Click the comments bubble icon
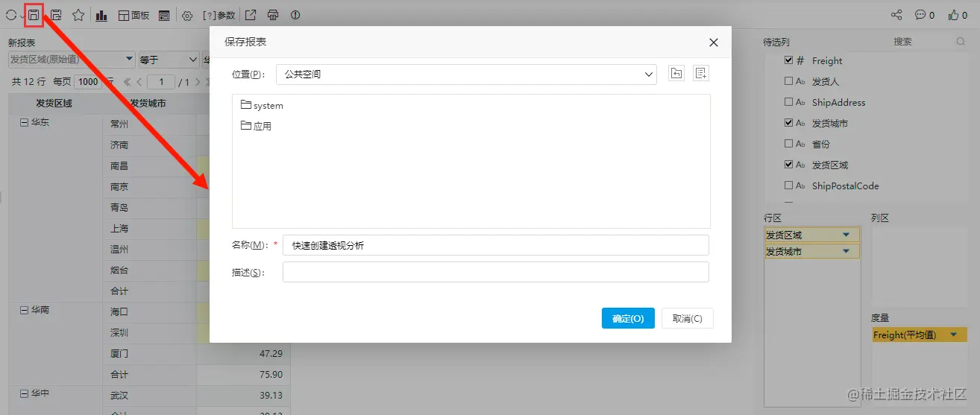 point(920,15)
